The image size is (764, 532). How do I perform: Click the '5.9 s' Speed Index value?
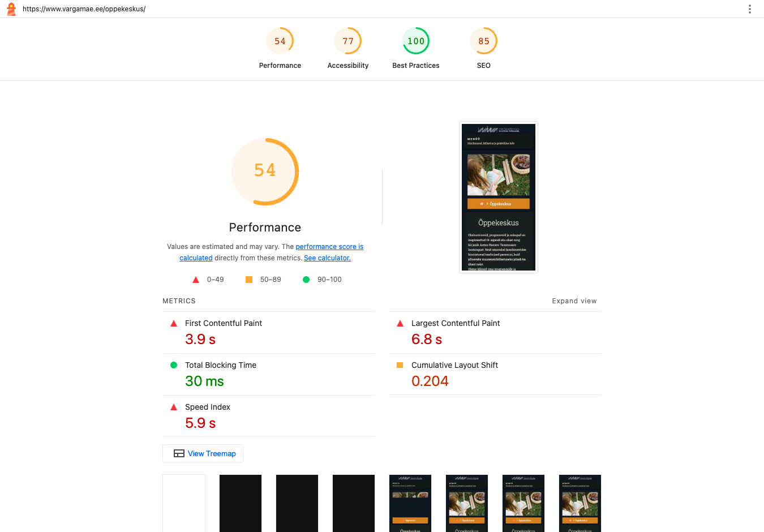pyautogui.click(x=200, y=423)
